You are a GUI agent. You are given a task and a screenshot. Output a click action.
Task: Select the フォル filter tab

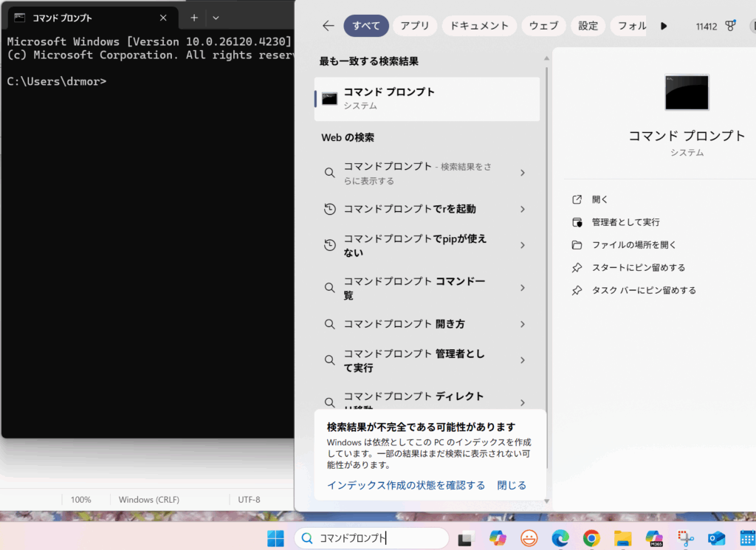point(630,26)
